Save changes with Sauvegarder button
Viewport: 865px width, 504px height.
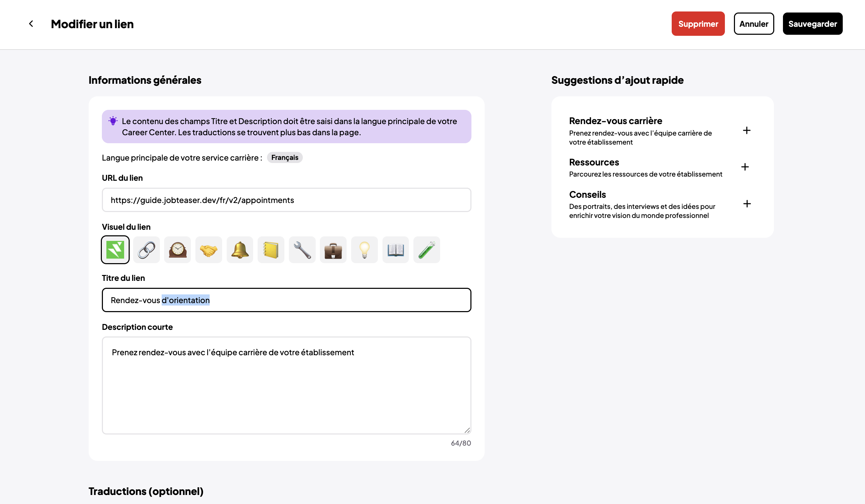click(812, 24)
